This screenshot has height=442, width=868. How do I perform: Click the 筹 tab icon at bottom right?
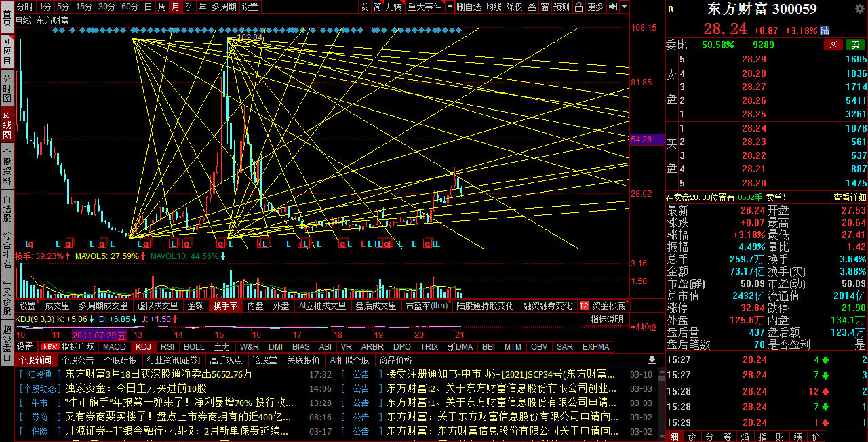coord(726,436)
